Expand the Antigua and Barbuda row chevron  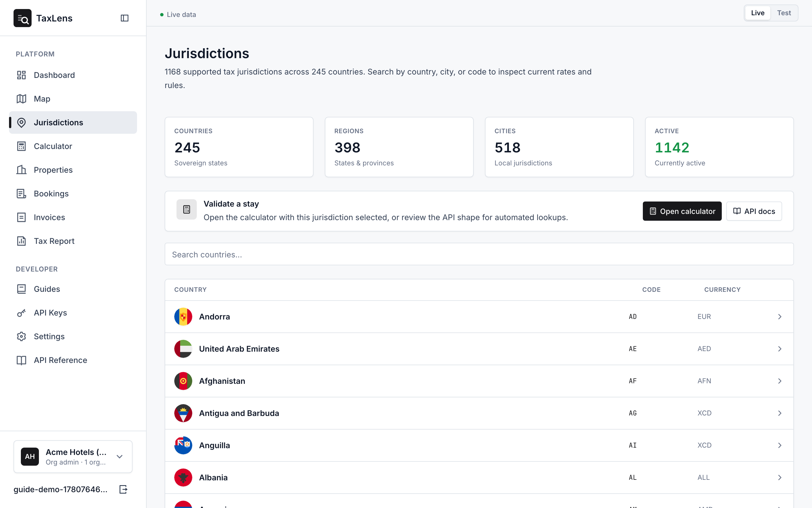(780, 413)
